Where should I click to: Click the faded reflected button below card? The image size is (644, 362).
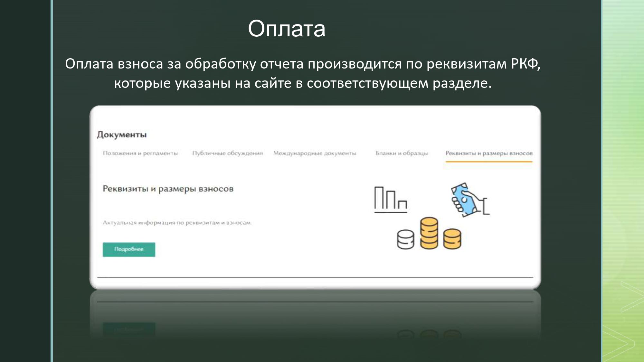(x=129, y=329)
